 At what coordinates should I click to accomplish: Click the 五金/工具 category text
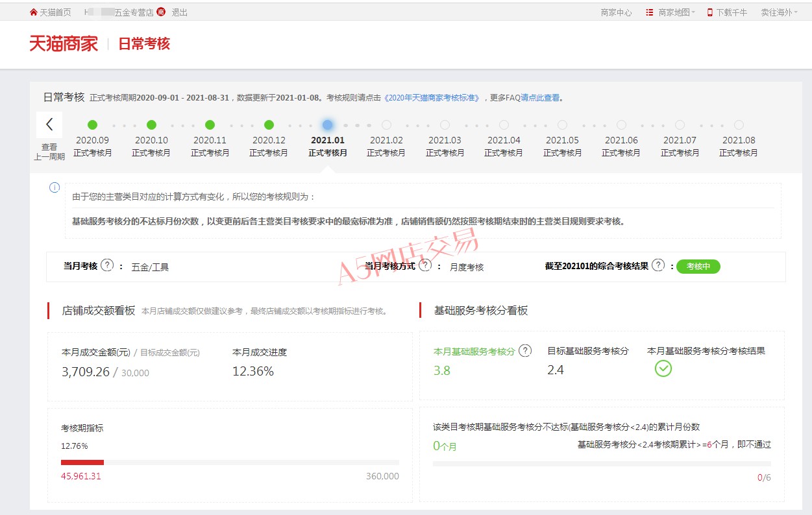pyautogui.click(x=150, y=267)
